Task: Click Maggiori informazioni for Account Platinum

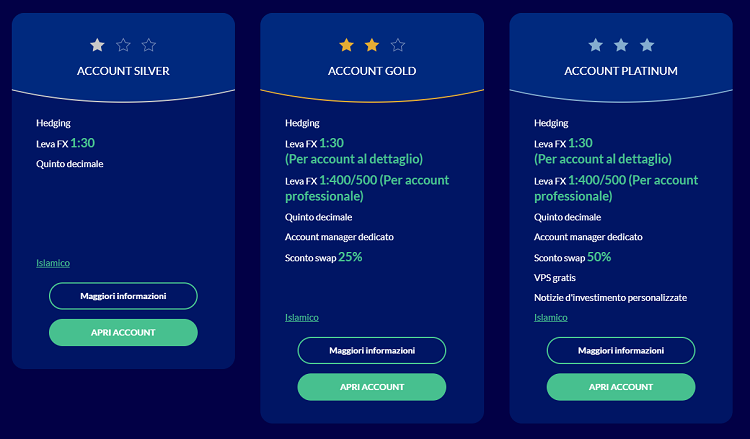Action: click(621, 351)
